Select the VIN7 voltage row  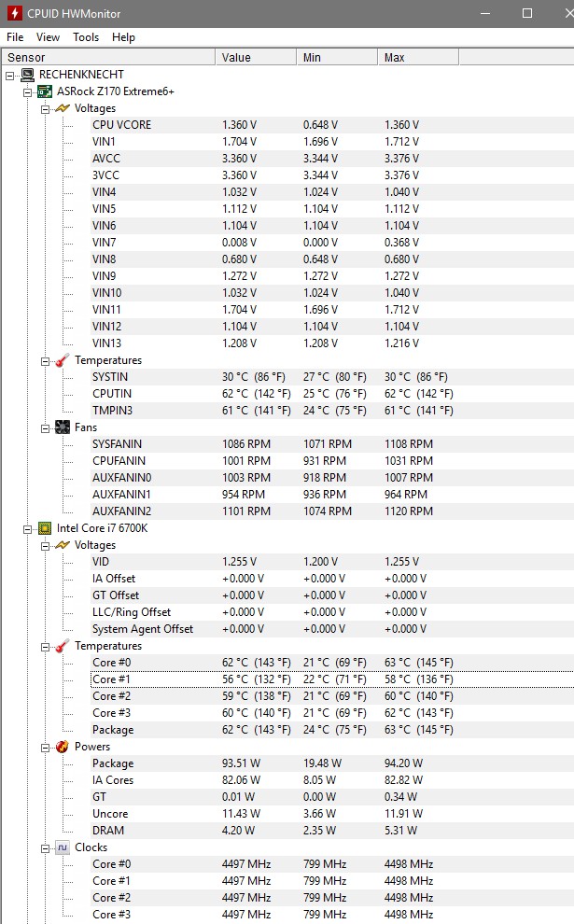click(x=331, y=242)
